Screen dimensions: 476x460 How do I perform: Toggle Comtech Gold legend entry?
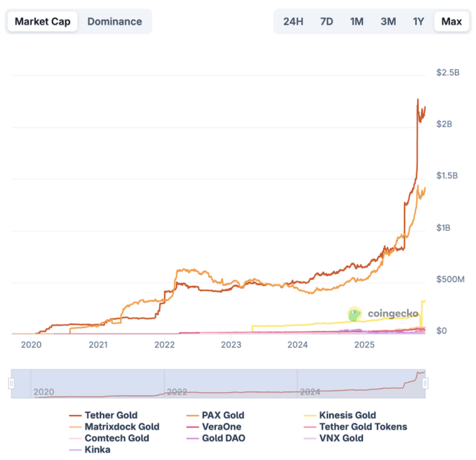117,438
